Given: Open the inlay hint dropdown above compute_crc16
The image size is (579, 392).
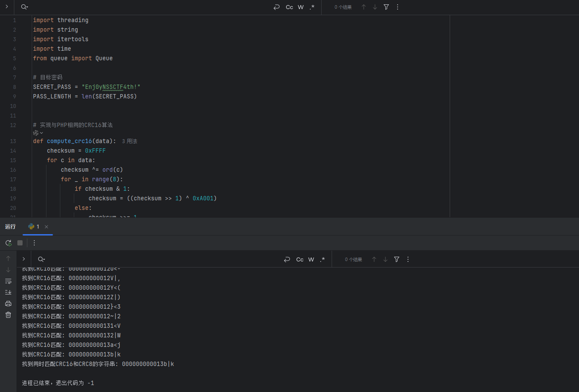Looking at the screenshot, I should (38, 133).
